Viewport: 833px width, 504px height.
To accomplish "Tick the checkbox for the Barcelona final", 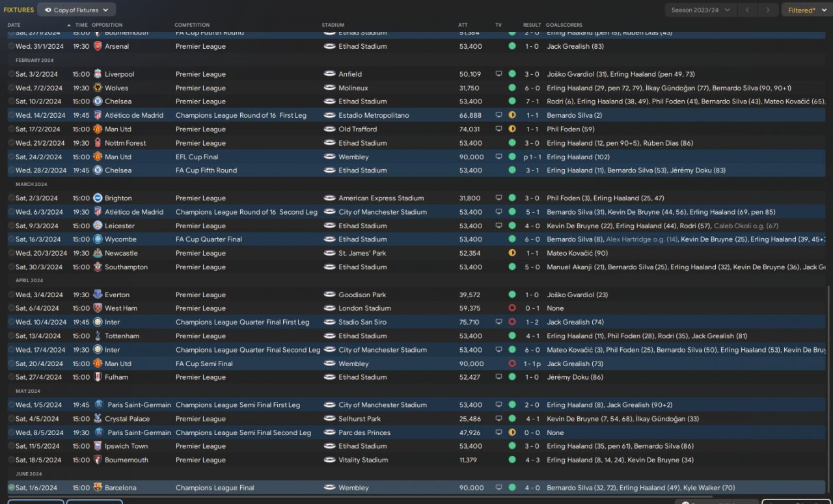I will point(11,488).
